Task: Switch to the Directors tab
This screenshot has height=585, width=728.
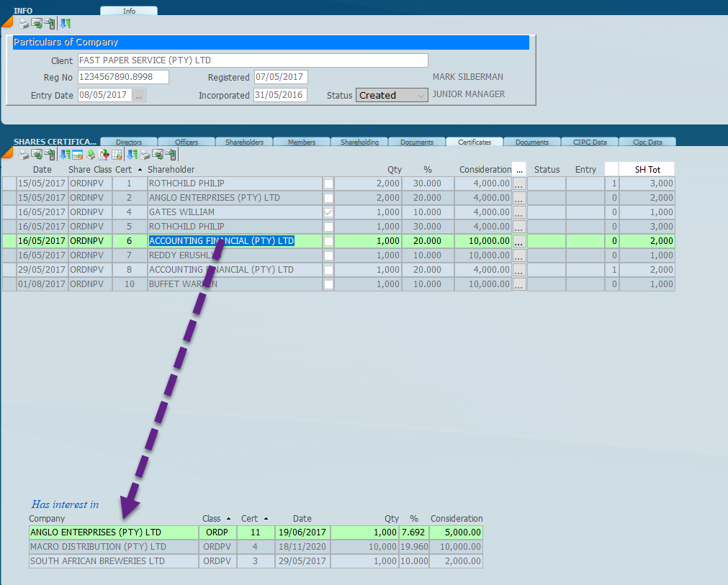Action: tap(129, 142)
